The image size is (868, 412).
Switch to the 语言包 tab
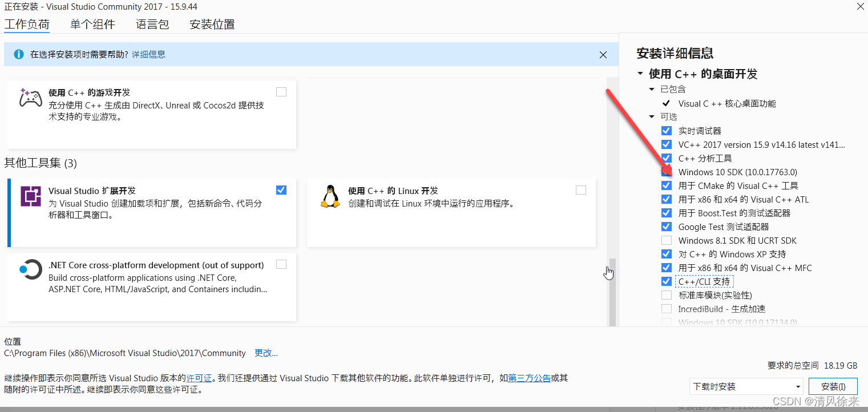point(152,25)
